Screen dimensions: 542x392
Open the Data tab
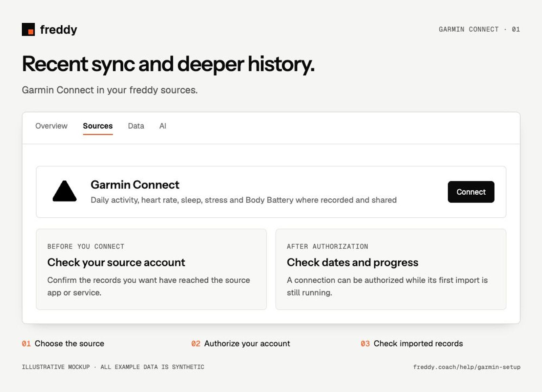136,126
